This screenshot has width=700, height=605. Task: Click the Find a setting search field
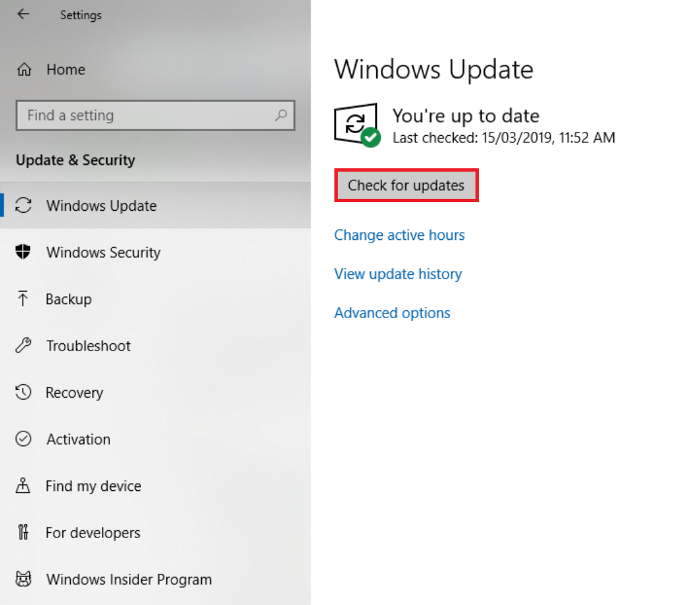pos(146,115)
